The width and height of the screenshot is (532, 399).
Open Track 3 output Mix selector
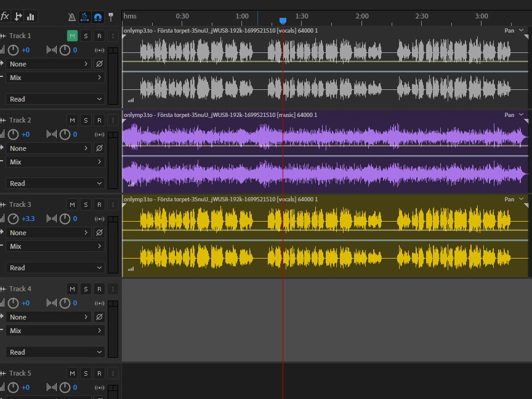(x=55, y=246)
